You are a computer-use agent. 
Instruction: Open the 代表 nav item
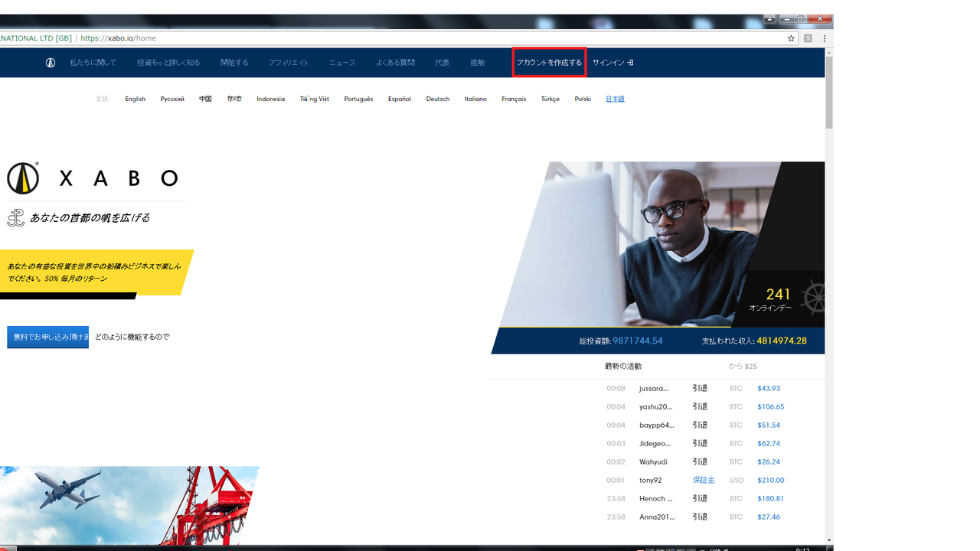tap(443, 63)
